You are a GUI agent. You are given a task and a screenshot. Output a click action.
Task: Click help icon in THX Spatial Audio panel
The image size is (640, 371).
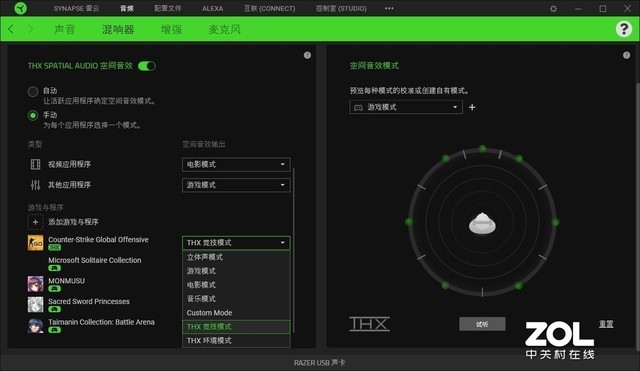point(307,55)
